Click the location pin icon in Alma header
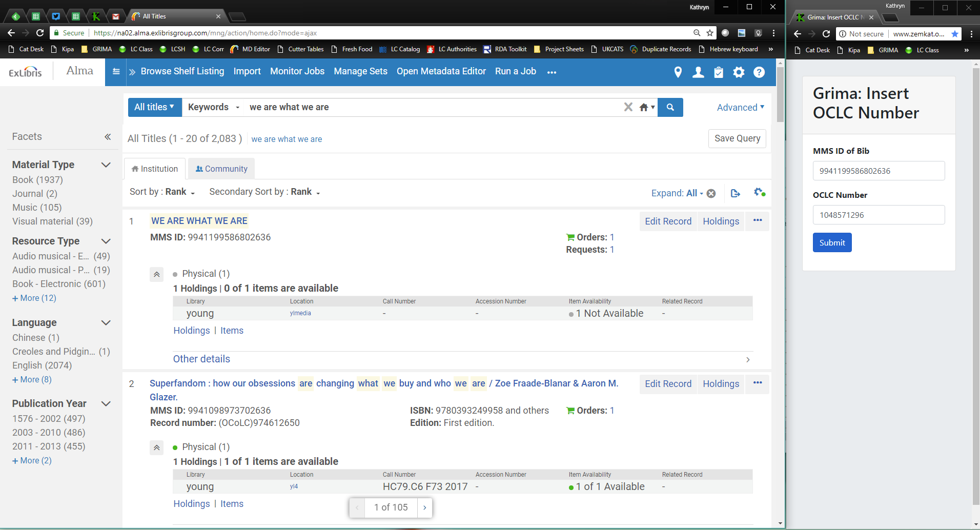Screen dimensions: 980x530 click(678, 72)
